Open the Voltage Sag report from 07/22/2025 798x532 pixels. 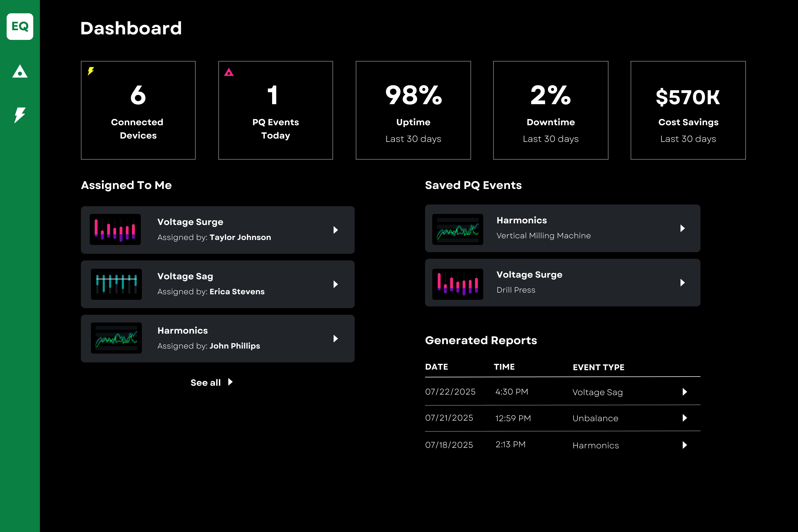tap(684, 392)
